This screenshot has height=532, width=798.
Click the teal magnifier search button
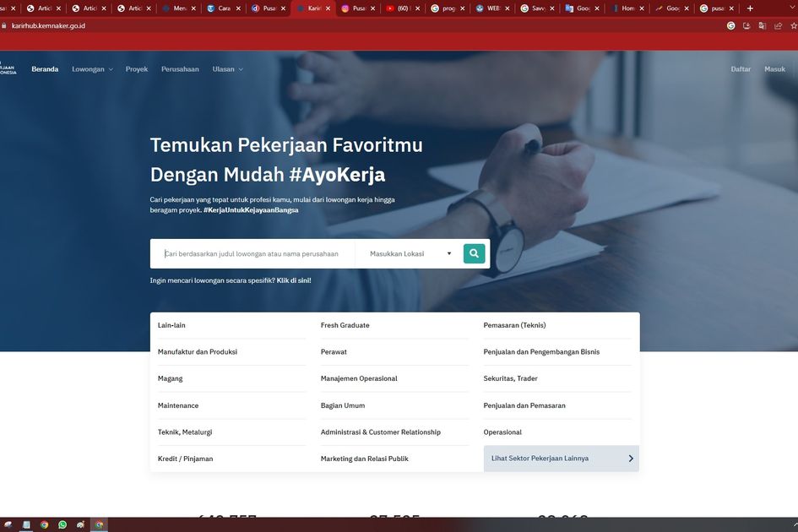coord(474,253)
